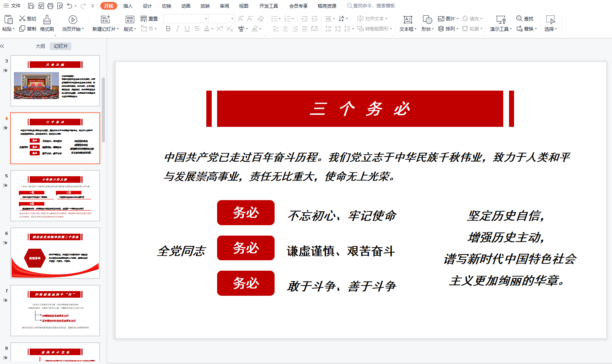
Task: Click the Redo arrow icon
Action: pos(83,6)
